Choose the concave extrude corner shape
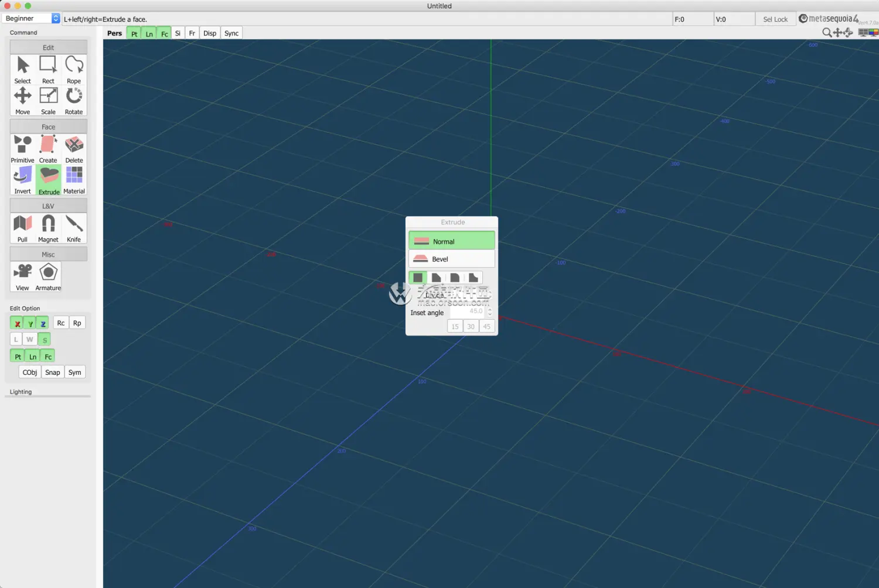This screenshot has width=879, height=588. (473, 278)
